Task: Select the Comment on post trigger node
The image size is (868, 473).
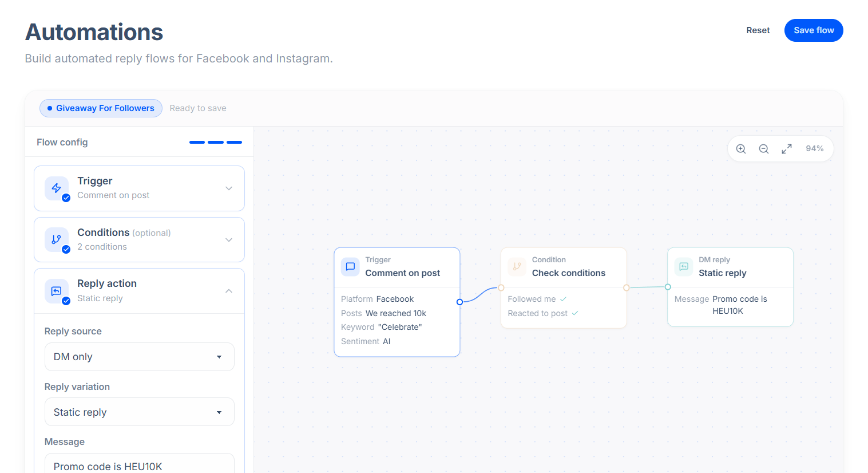Action: point(397,302)
